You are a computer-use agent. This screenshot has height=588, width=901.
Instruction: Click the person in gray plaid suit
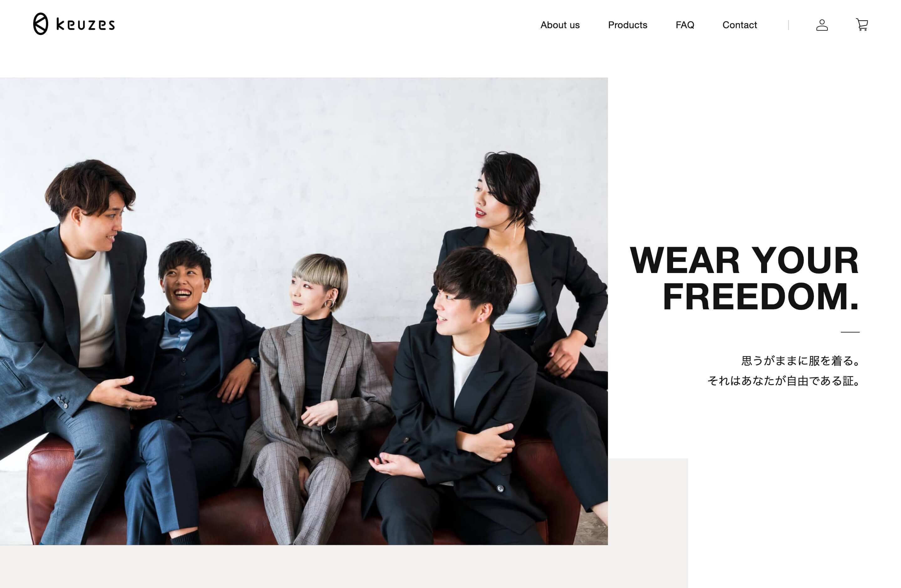coord(314,398)
